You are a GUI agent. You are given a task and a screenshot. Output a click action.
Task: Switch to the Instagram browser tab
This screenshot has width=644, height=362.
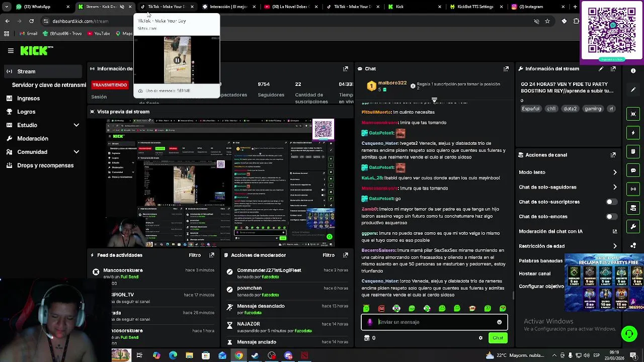(x=538, y=7)
